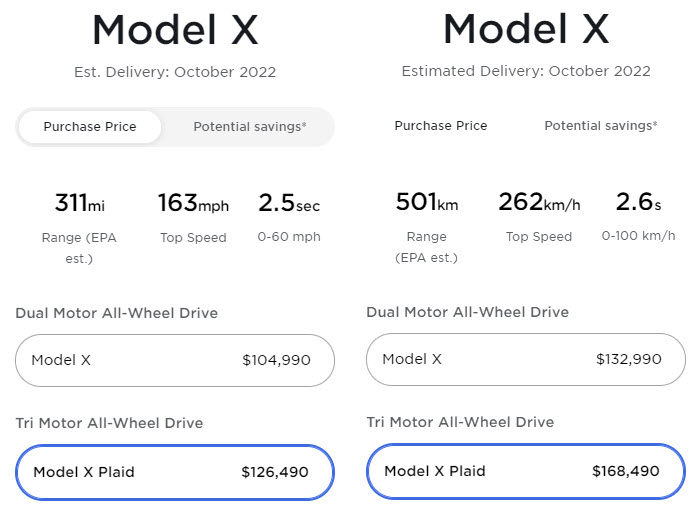This screenshot has height=515, width=693.
Task: Click Tri Motor All-Wheel Drive heading above $168,490
Action: [x=461, y=422]
